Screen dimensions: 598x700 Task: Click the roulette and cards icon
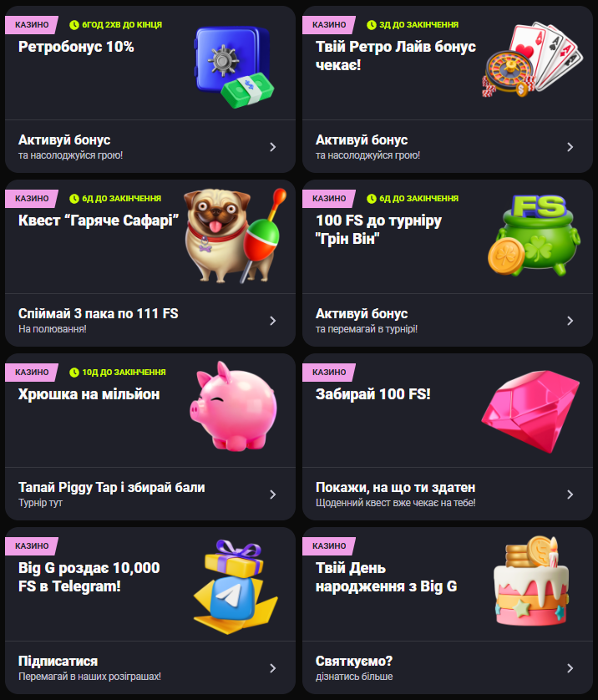(532, 61)
